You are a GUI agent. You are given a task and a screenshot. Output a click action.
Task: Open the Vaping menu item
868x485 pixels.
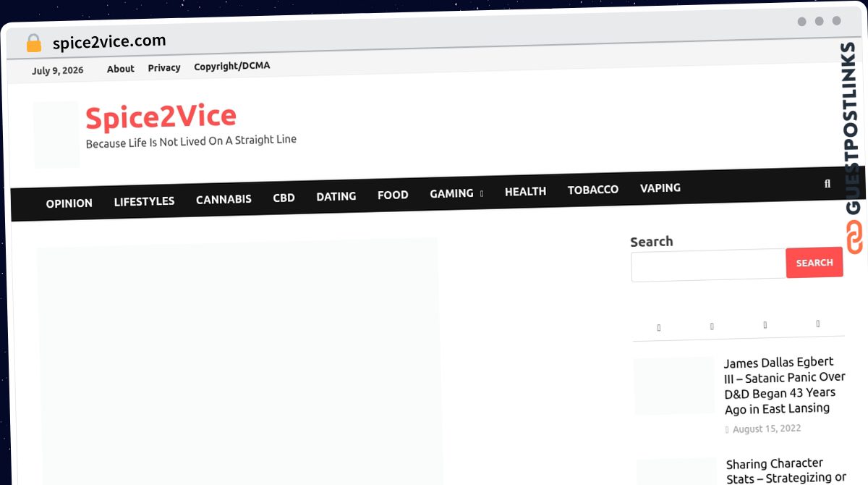click(660, 188)
